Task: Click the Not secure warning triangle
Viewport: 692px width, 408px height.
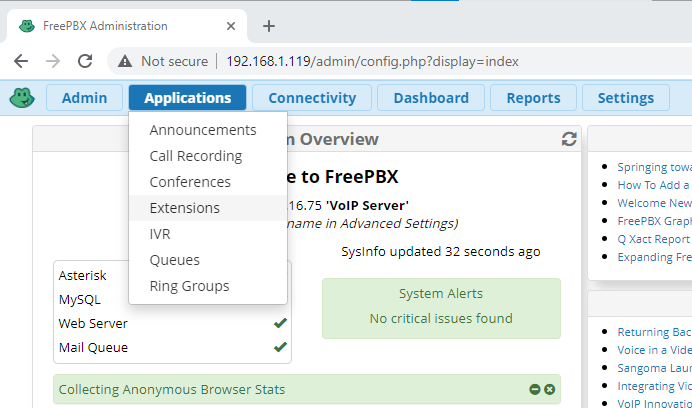Action: click(125, 61)
